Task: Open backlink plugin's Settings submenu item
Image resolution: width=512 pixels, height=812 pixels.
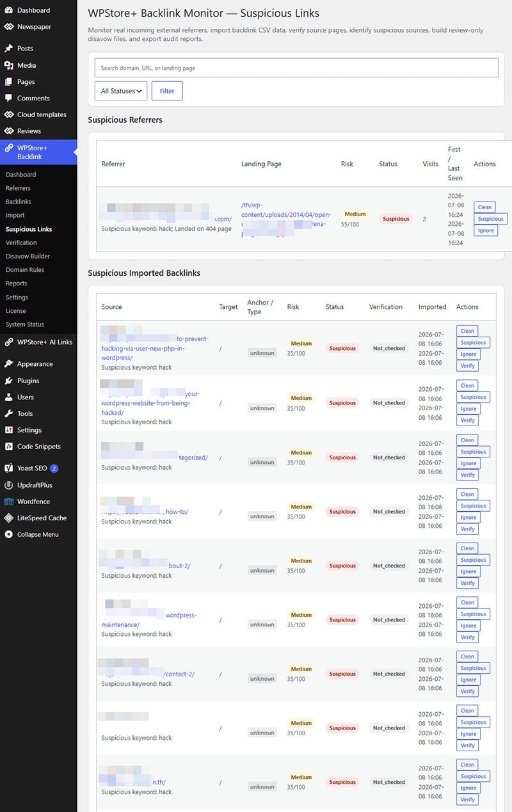Action: point(17,297)
